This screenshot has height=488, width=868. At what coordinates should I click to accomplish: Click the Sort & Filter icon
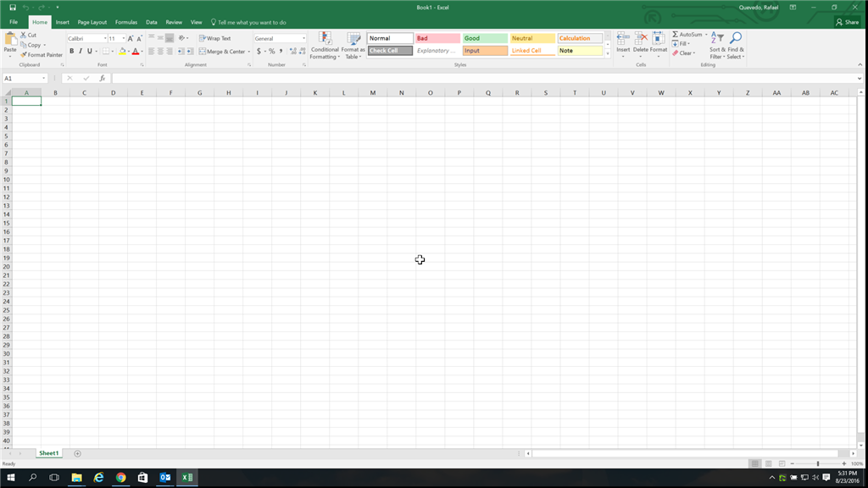point(717,37)
